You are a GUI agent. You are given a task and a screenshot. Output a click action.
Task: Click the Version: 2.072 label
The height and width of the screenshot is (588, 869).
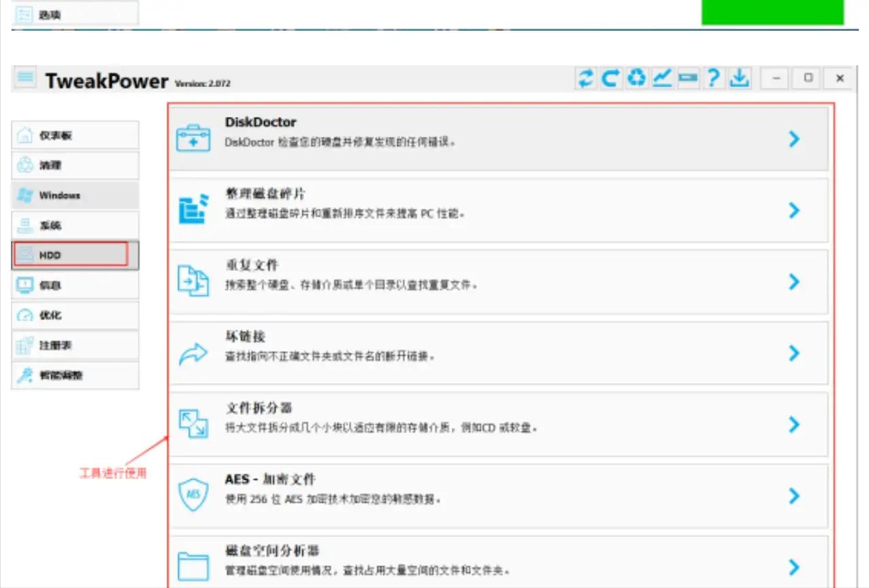203,84
